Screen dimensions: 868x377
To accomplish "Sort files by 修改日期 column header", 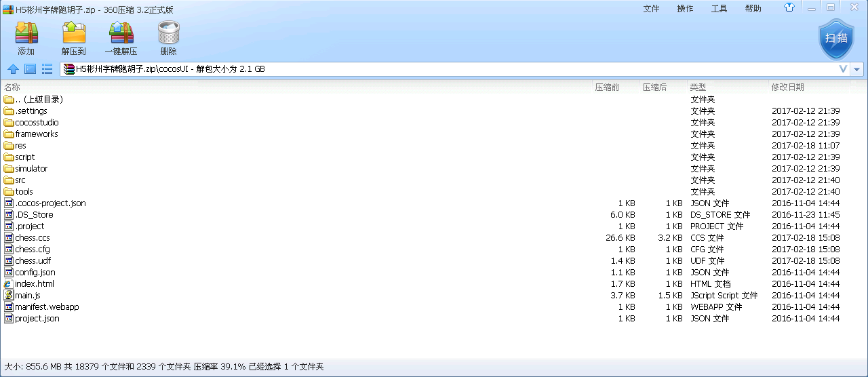I will [787, 87].
